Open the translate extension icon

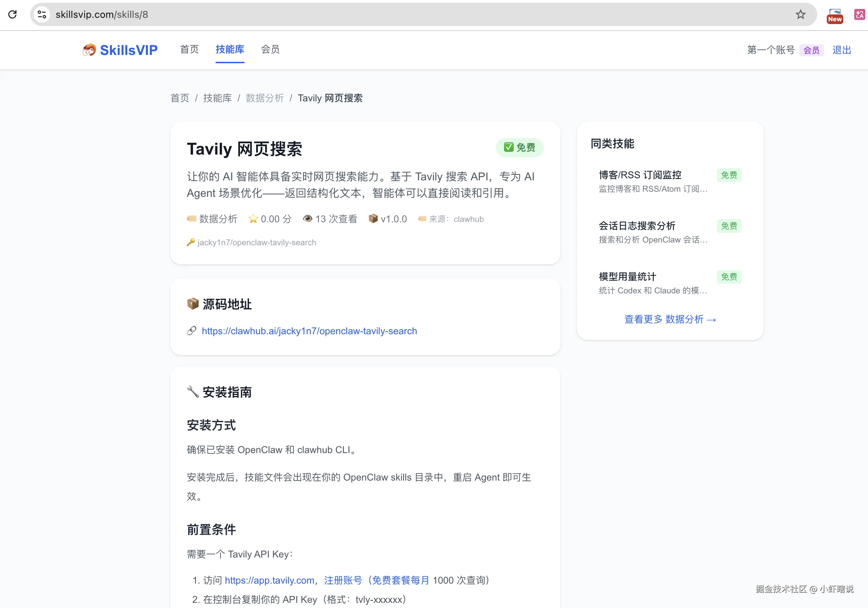click(x=859, y=14)
